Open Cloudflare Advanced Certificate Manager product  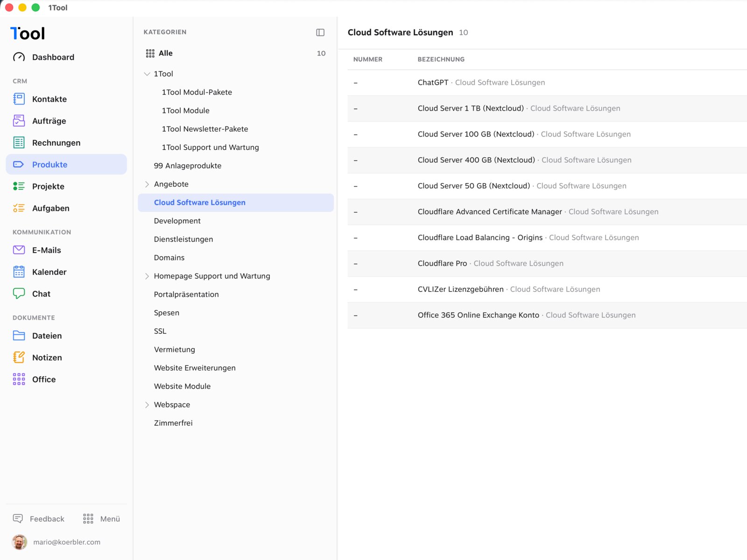(x=547, y=212)
